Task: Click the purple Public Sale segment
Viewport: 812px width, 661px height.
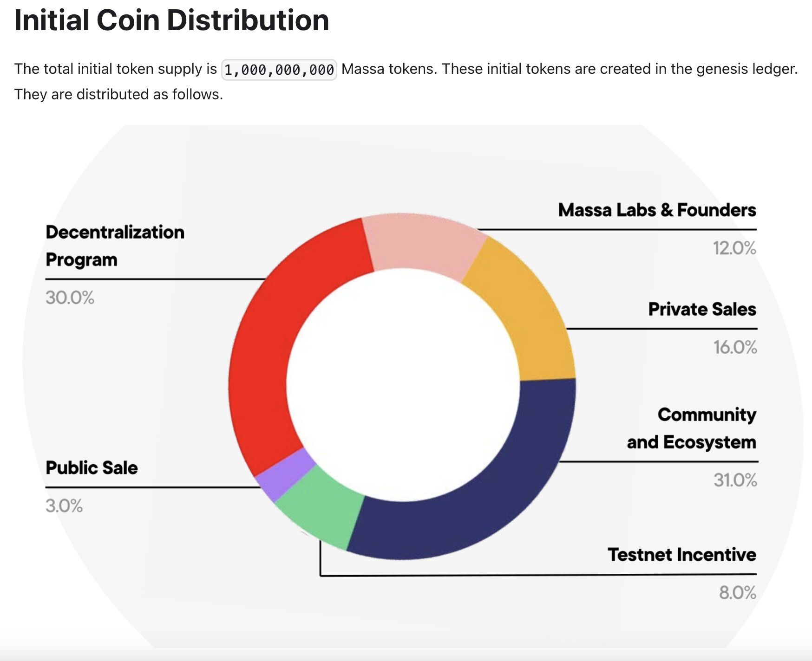Action: tap(285, 475)
